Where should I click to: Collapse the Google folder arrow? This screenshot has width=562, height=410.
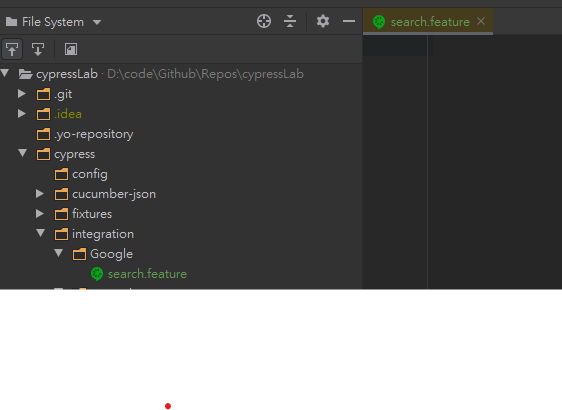59,253
